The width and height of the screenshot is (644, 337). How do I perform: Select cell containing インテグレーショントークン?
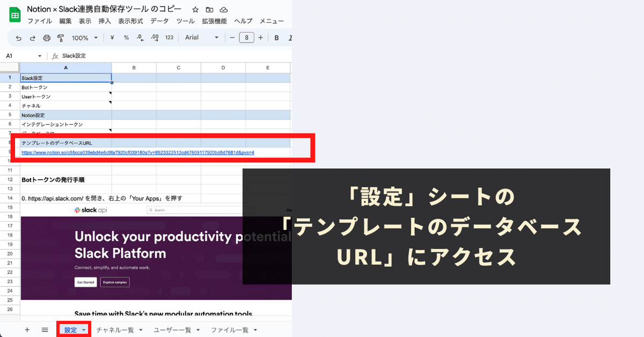[x=65, y=124]
